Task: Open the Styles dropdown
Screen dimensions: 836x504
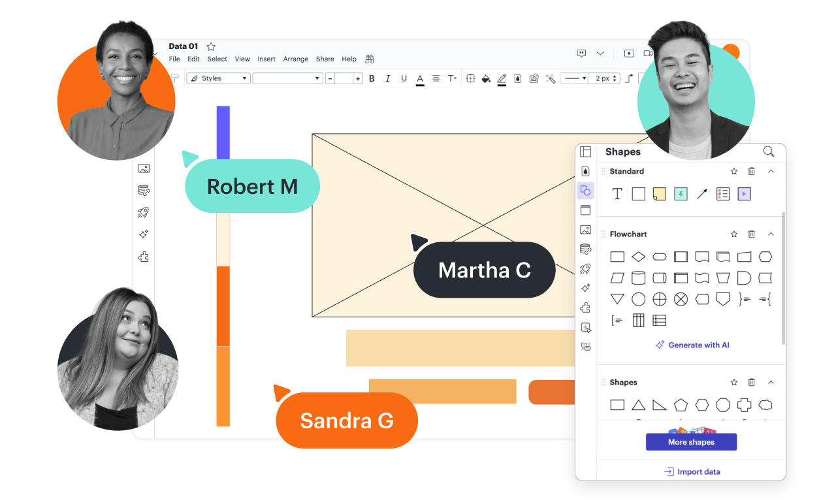Action: (x=219, y=78)
